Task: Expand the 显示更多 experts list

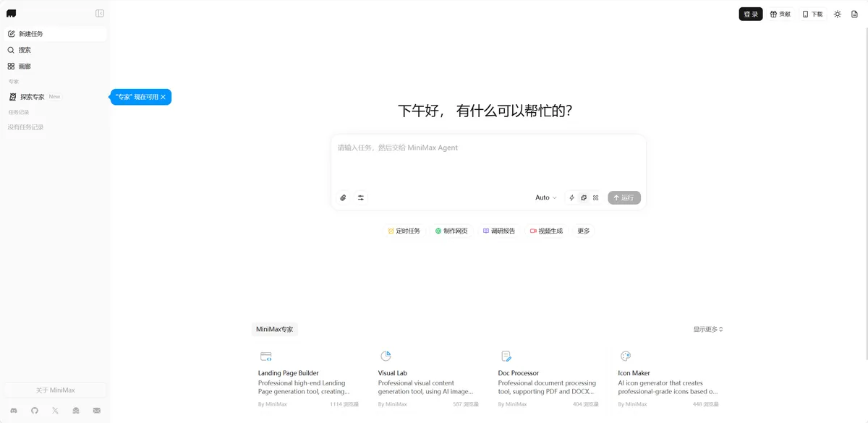Action: pos(707,329)
